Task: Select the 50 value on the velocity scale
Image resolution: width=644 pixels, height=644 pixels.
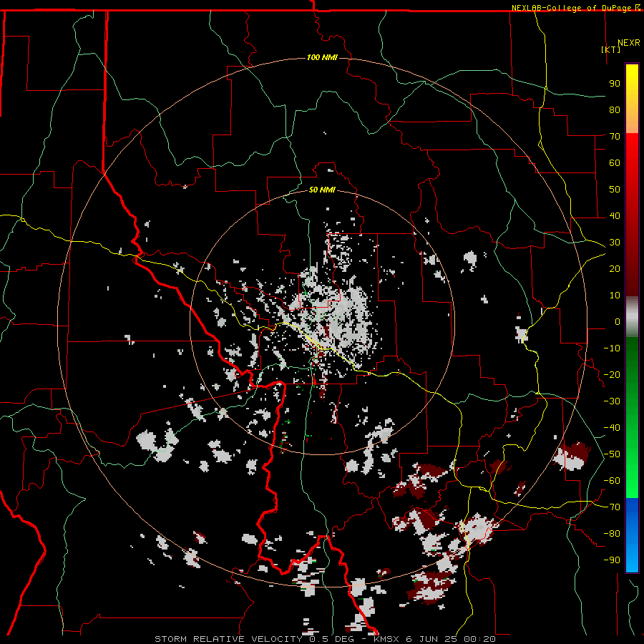Action: 615,190
